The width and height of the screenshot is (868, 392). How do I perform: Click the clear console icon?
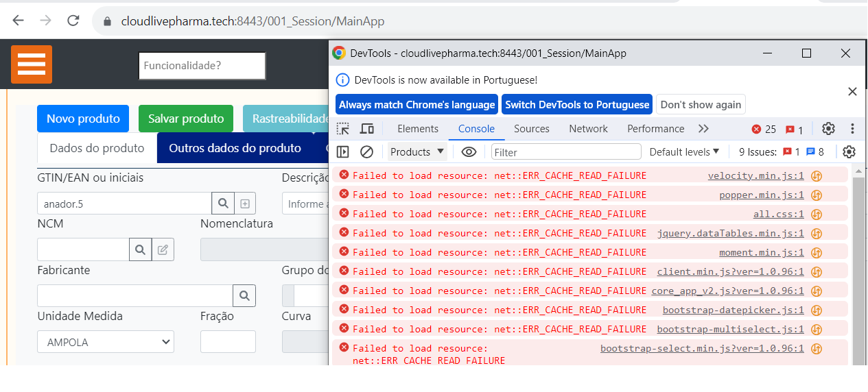click(x=367, y=152)
